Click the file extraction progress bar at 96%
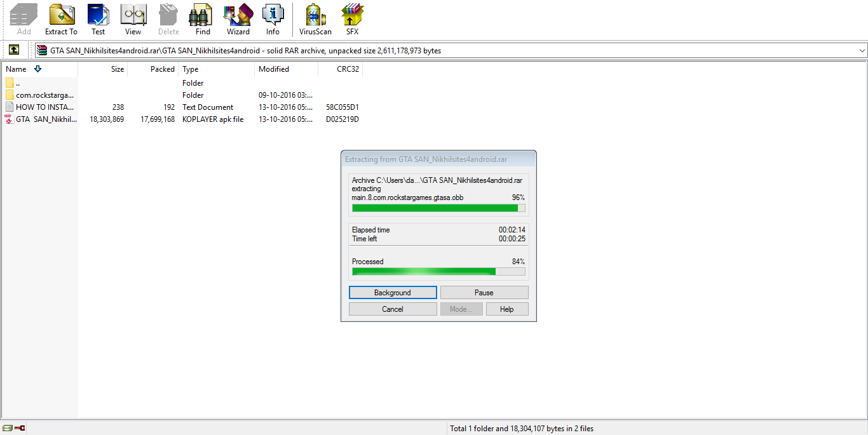 (438, 208)
